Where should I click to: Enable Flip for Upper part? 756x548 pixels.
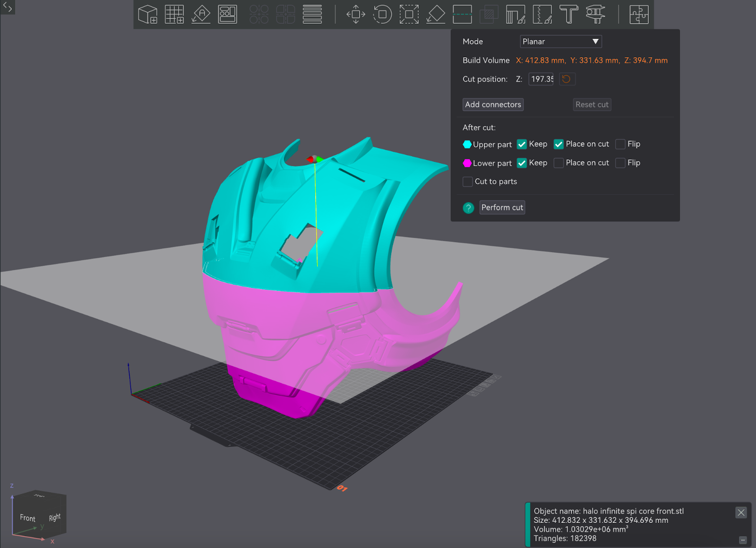[620, 144]
